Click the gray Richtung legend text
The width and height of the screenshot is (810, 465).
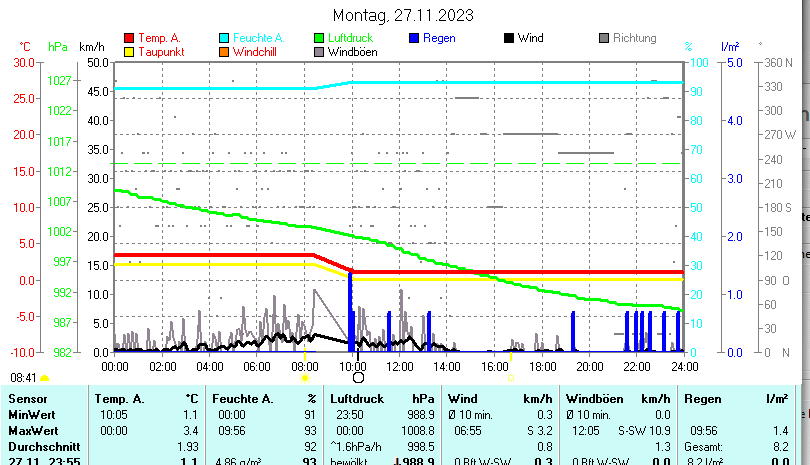point(634,38)
